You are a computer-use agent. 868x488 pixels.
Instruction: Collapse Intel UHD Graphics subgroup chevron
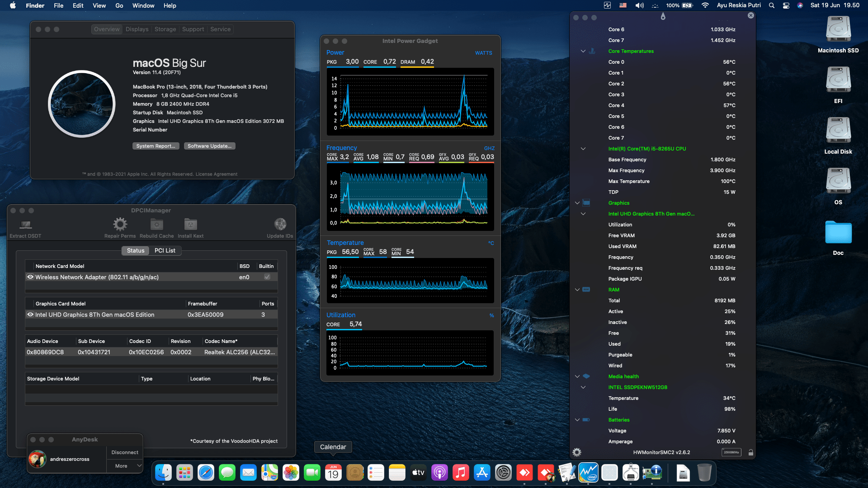pyautogui.click(x=583, y=214)
